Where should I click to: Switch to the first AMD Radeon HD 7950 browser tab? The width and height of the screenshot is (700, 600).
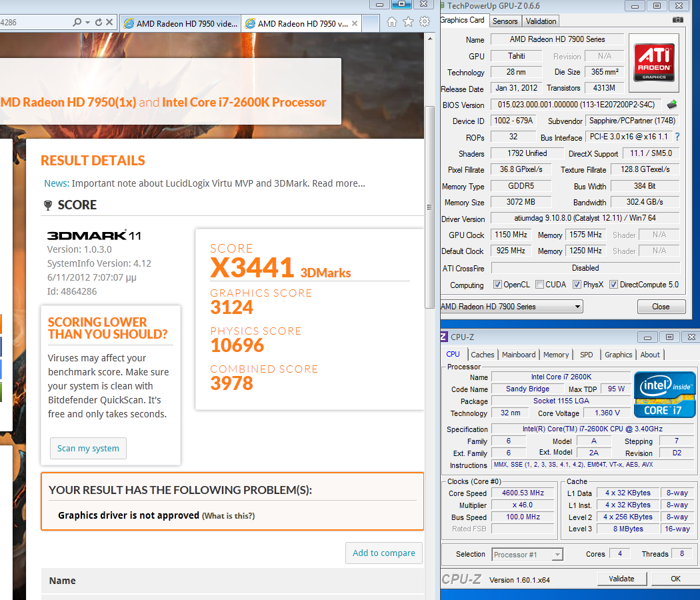(x=181, y=23)
